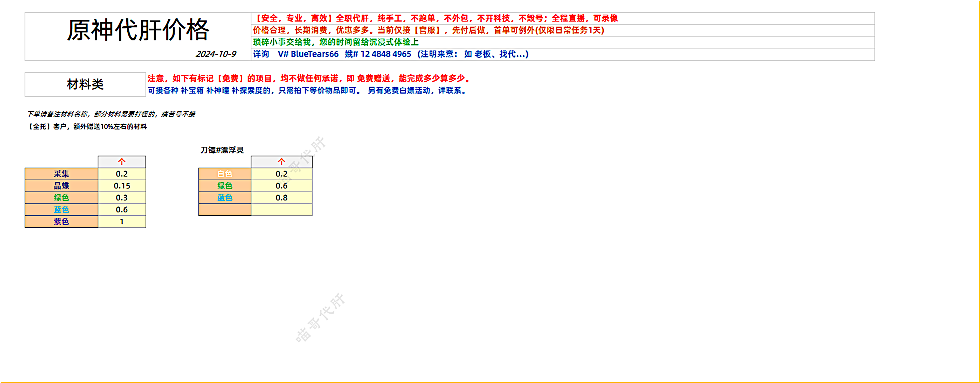Select the green 琐碎小事交给我 text row
980x383 pixels.
336,42
